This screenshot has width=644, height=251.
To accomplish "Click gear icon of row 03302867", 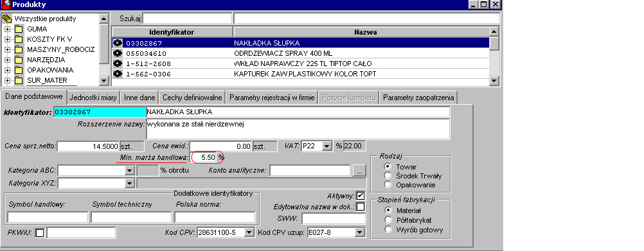I will [x=118, y=43].
